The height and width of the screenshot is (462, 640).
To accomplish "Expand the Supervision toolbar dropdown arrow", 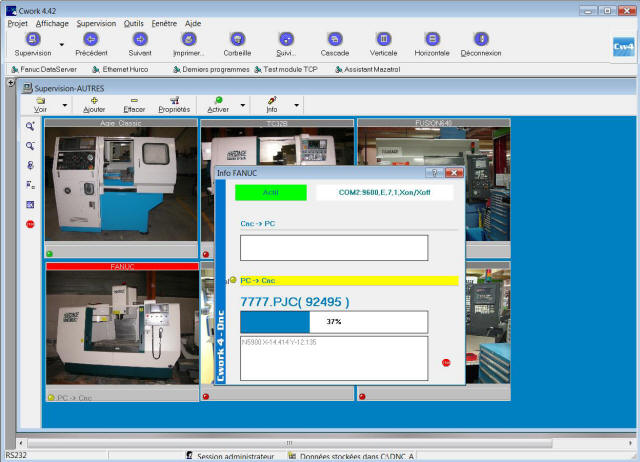I will pos(61,45).
